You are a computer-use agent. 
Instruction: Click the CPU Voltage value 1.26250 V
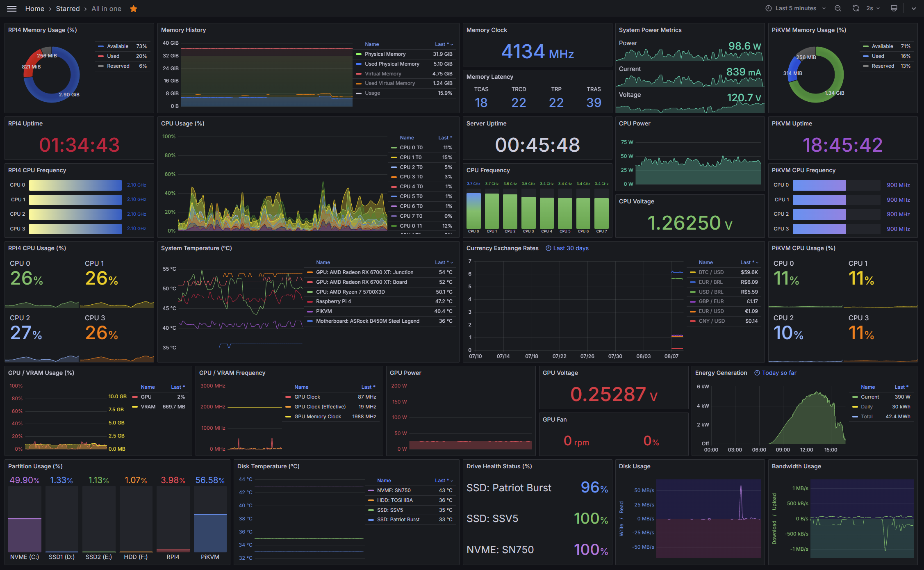coord(690,223)
